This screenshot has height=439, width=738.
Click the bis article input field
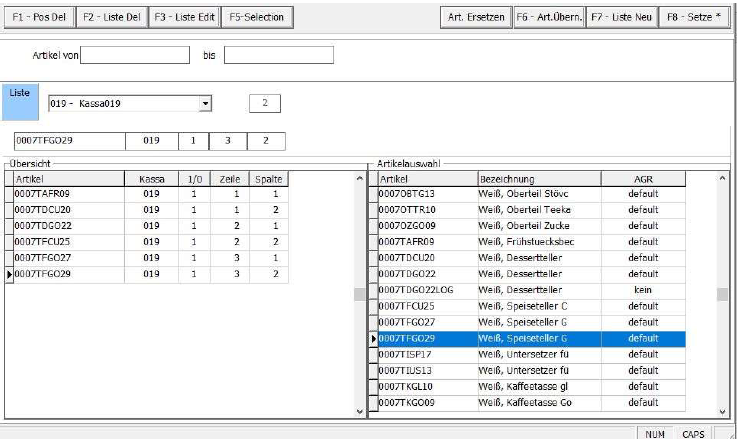click(278, 55)
